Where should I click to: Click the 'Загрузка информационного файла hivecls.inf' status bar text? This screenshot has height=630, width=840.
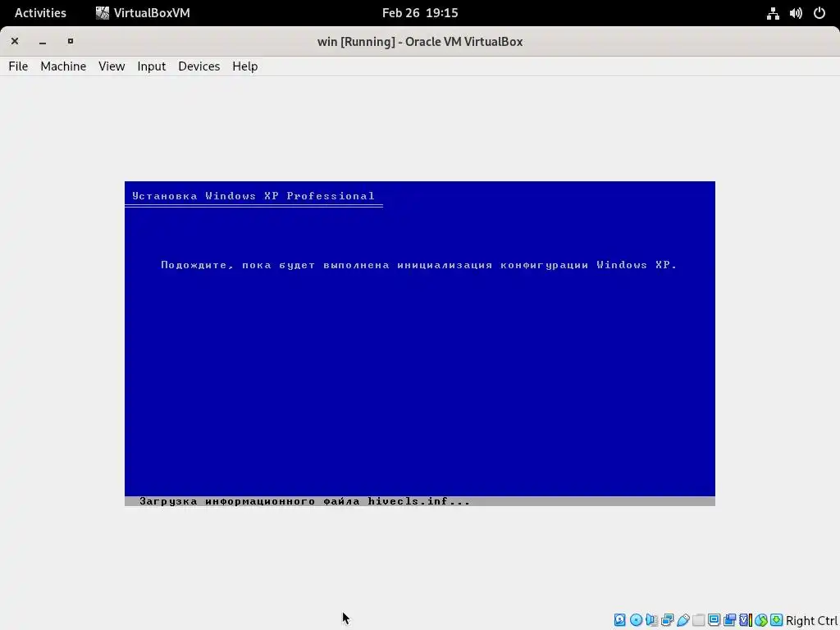coord(304,501)
